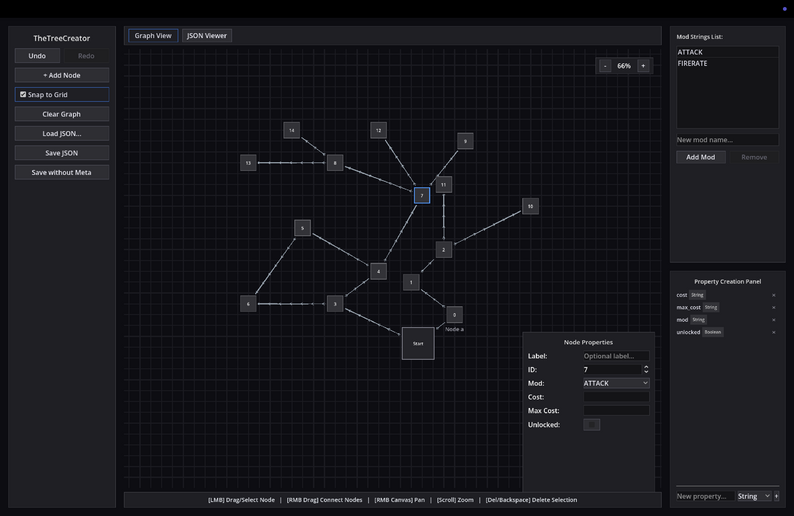This screenshot has width=794, height=516.
Task: Click the + Add Node button
Action: pyautogui.click(x=62, y=75)
